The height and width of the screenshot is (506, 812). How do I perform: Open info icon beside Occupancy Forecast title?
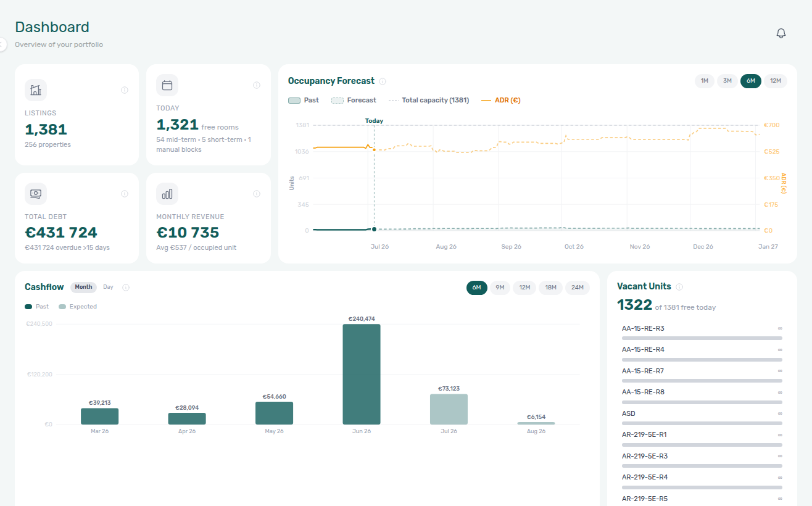click(383, 81)
